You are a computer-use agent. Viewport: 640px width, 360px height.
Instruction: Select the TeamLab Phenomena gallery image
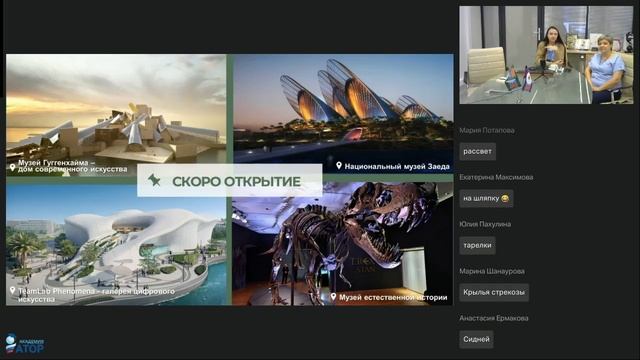point(116,244)
